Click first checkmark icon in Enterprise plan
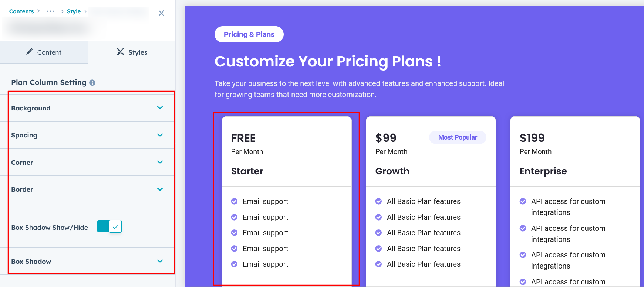Viewport: 644px width, 287px height. point(523,201)
